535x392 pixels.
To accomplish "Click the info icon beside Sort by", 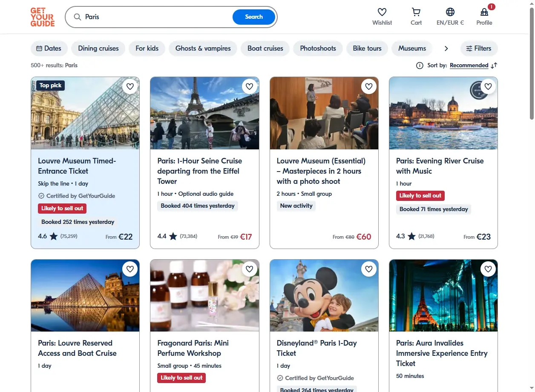I will (x=420, y=66).
